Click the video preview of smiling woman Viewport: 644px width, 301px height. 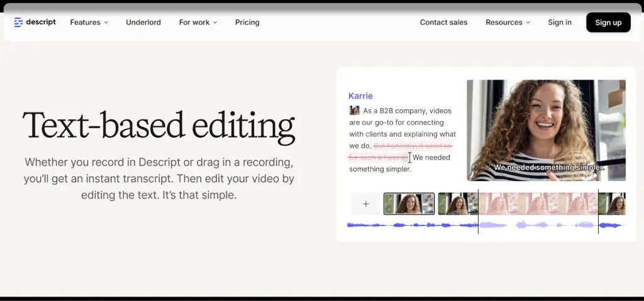(547, 130)
